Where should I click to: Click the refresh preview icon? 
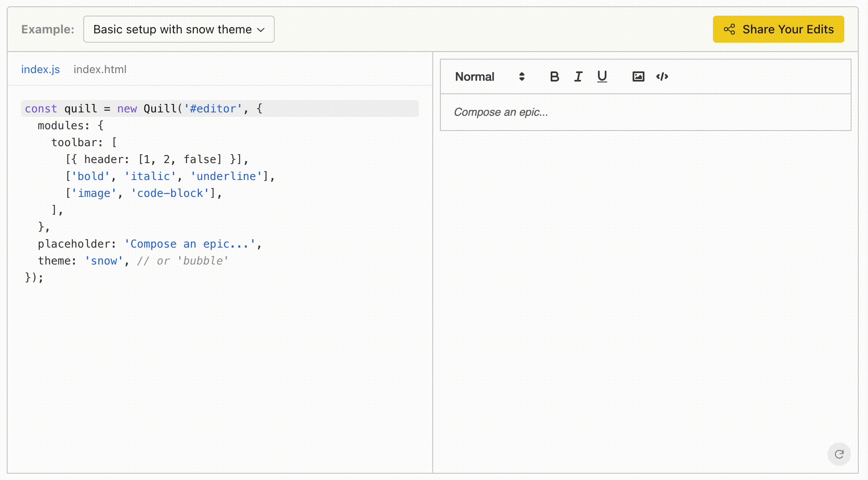point(839,454)
